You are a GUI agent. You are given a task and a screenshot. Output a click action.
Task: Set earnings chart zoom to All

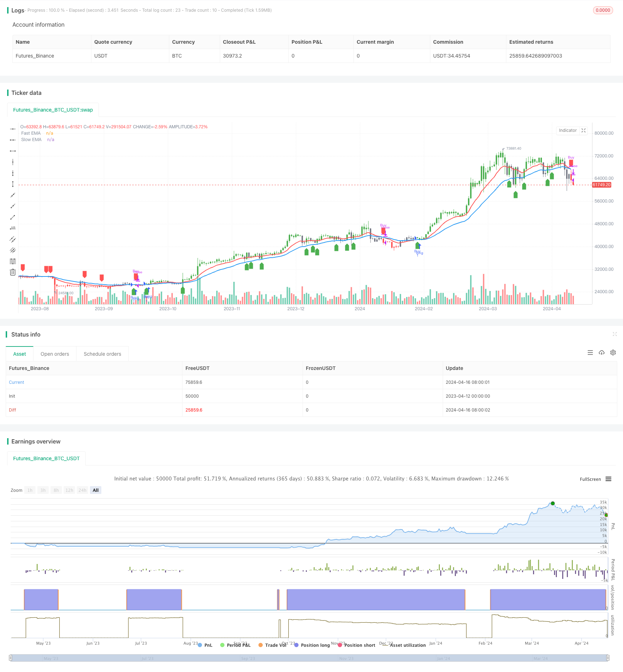tap(96, 490)
